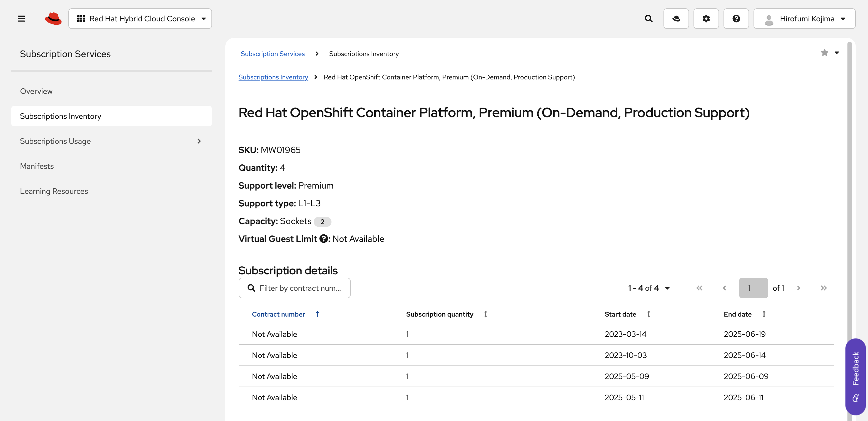
Task: Click the Subscription details heading
Action: coord(288,270)
